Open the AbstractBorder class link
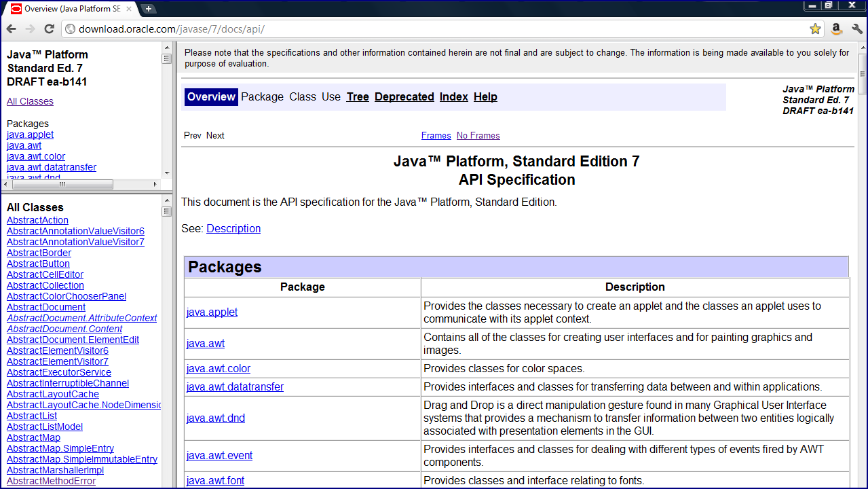Image resolution: width=868 pixels, height=489 pixels. pyautogui.click(x=39, y=253)
